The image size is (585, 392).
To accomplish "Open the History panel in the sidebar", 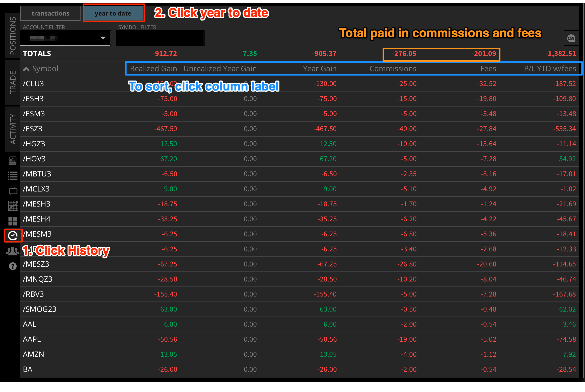I will coord(13,236).
